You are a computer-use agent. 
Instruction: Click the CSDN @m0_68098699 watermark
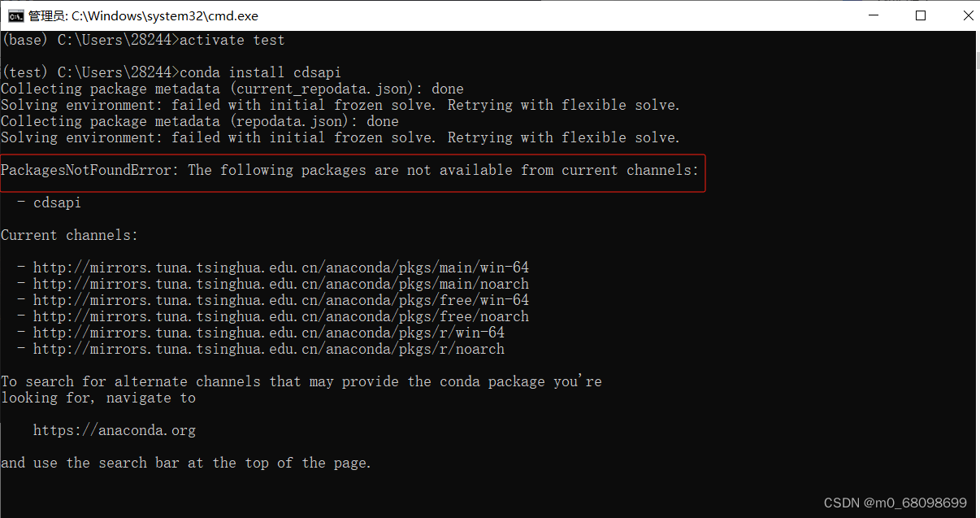[x=894, y=503]
